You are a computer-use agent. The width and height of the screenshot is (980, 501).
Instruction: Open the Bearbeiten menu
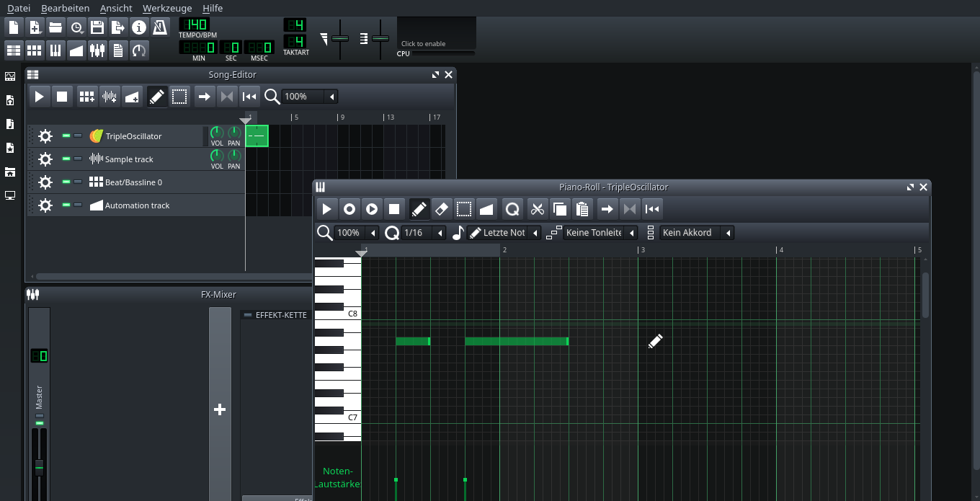tap(65, 8)
